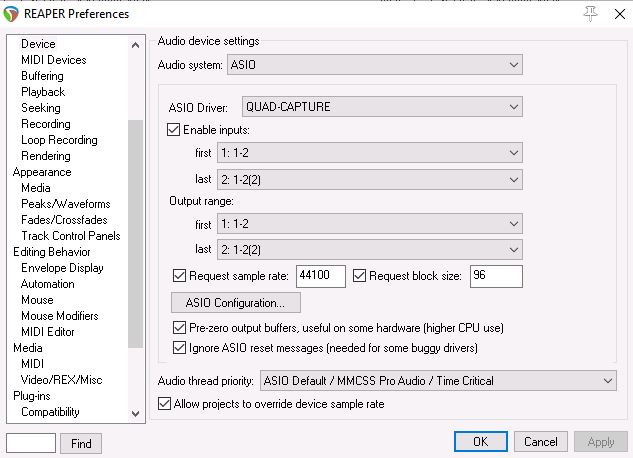This screenshot has height=458, width=633.
Task: Open the last output range dropdown
Action: click(370, 250)
